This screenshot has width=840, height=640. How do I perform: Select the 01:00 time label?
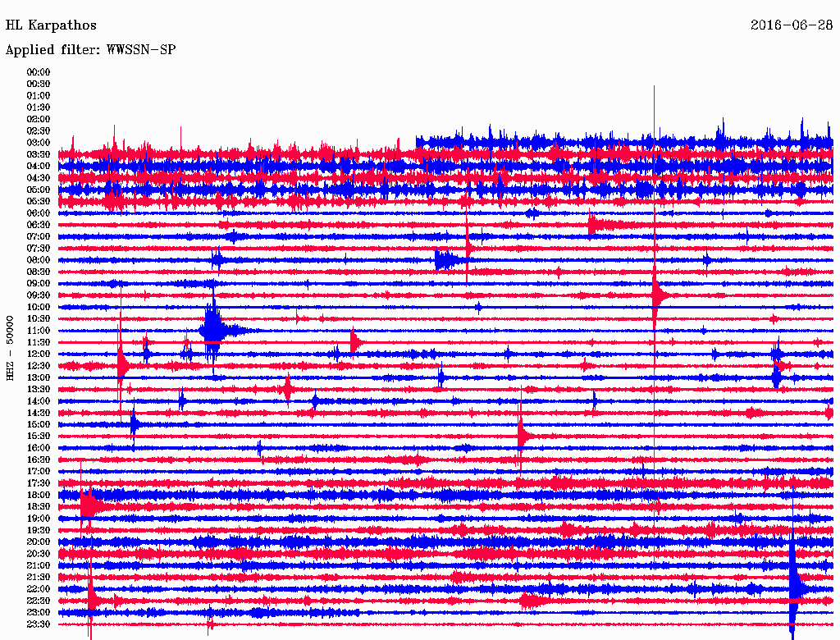point(38,95)
